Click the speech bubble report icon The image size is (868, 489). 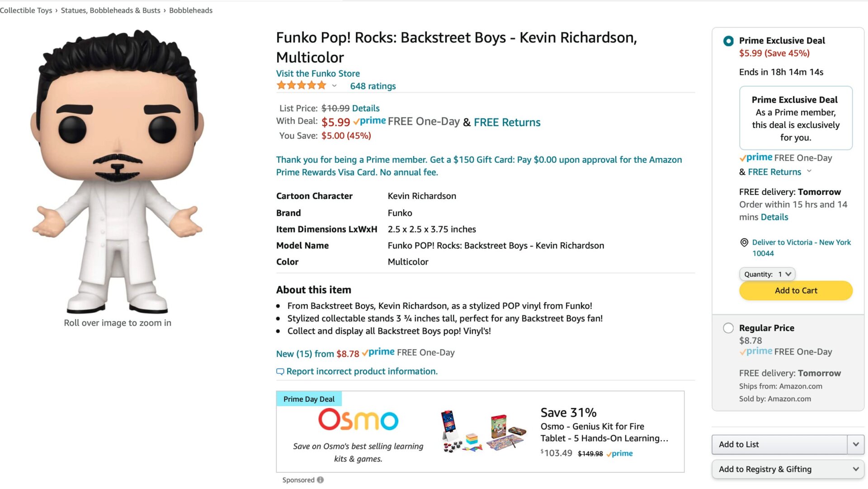[280, 371]
